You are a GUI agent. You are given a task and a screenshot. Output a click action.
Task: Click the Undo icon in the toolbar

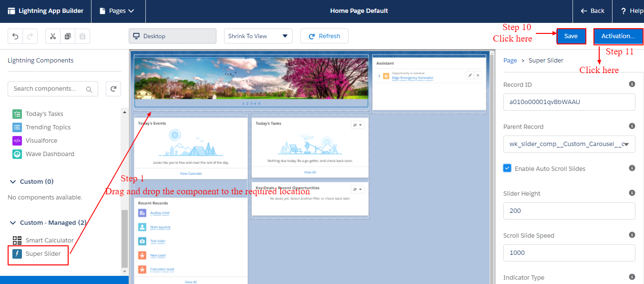pyautogui.click(x=15, y=36)
